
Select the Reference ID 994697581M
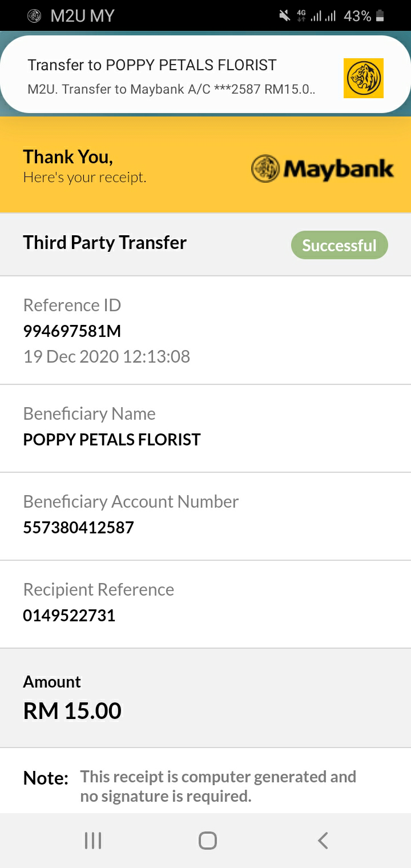click(72, 331)
